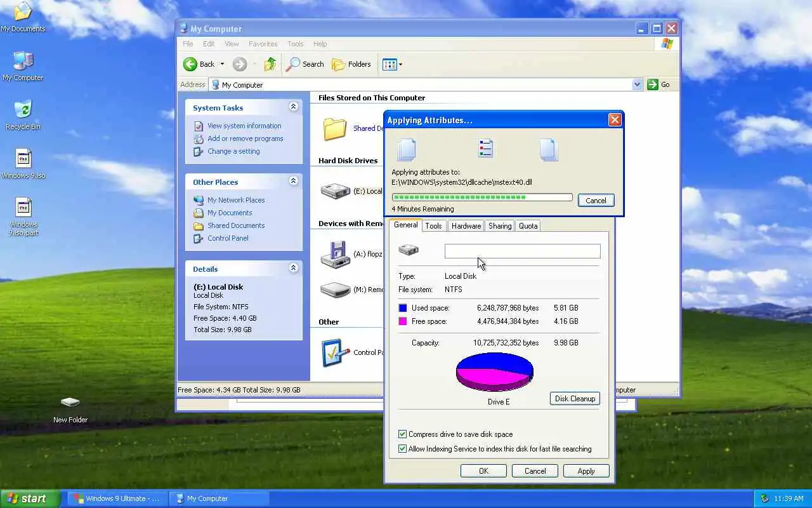Open the Start menu
Image resolution: width=812 pixels, height=508 pixels.
30,498
